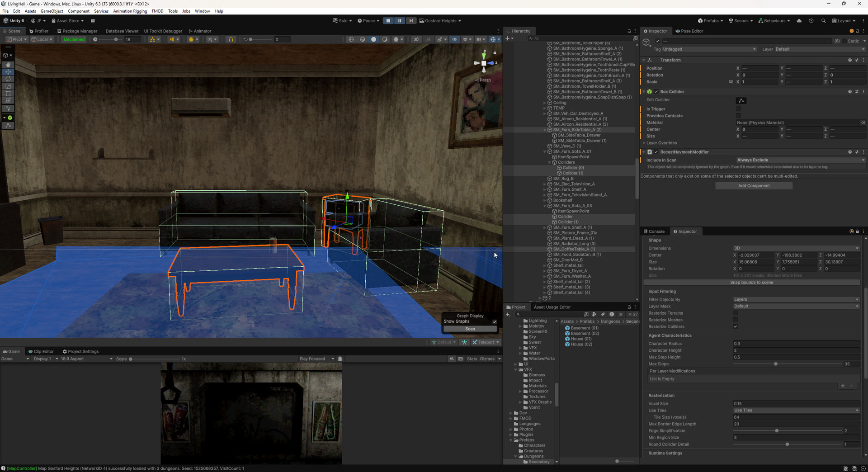This screenshot has height=472, width=868.
Task: Toggle scene audio mute headphones icon
Action: tap(231, 39)
